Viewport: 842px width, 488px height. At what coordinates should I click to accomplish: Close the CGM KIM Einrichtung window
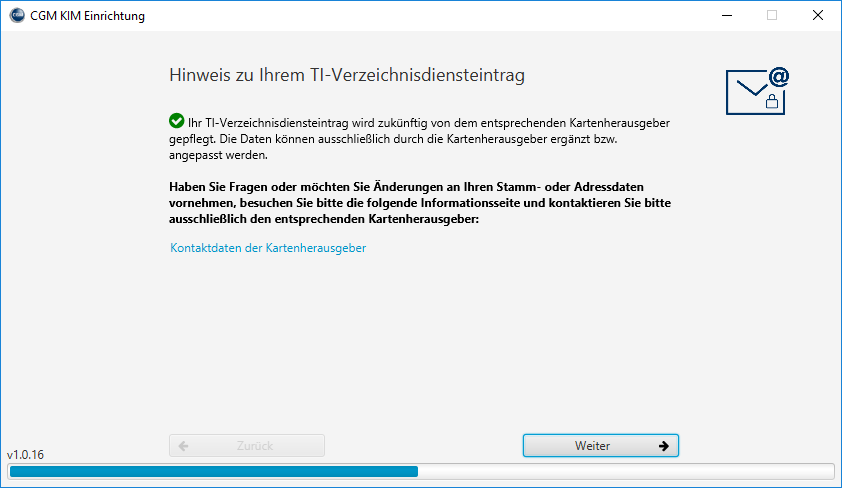[818, 15]
